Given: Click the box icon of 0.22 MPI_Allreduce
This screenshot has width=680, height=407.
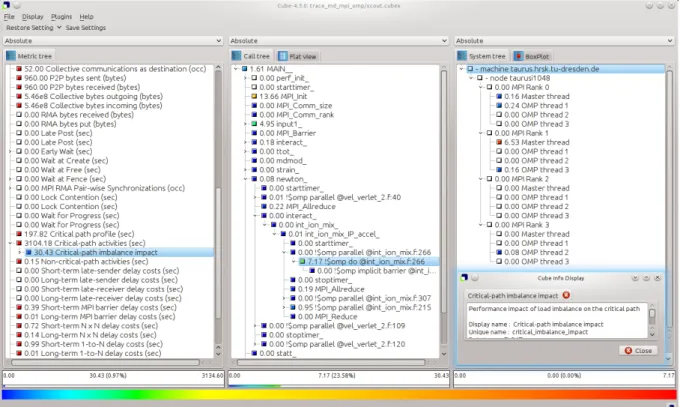Looking at the screenshot, I should 264,207.
